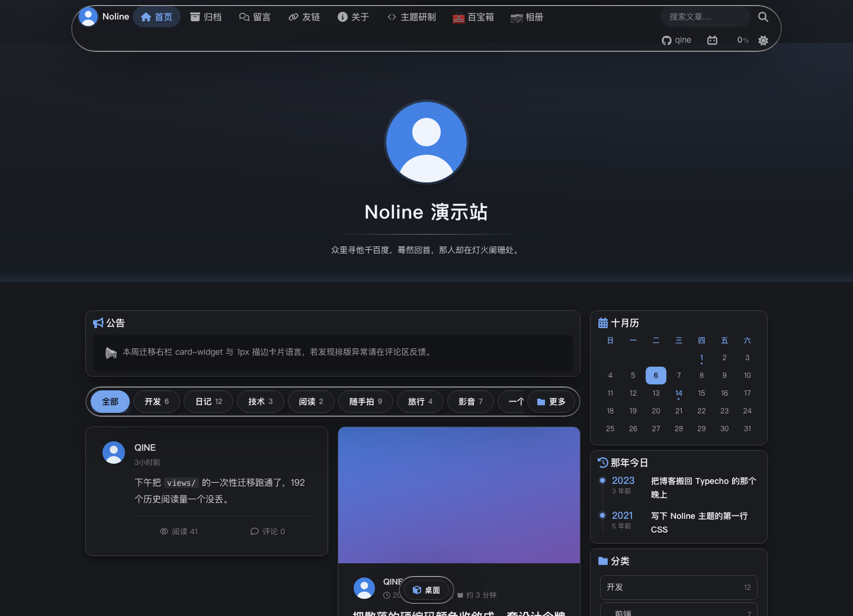Click the folder icon beside 分类
853x616 pixels.
point(603,561)
